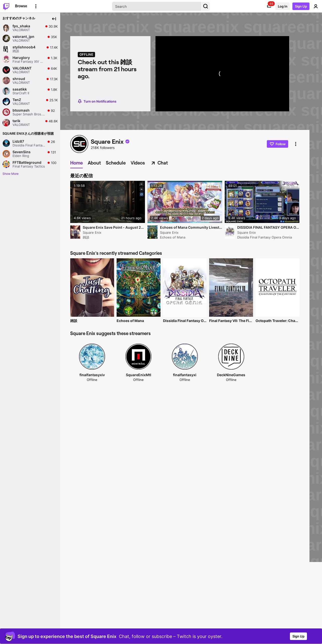Open the Just Chatting category cover
This screenshot has height=644, width=322.
coord(92,287)
